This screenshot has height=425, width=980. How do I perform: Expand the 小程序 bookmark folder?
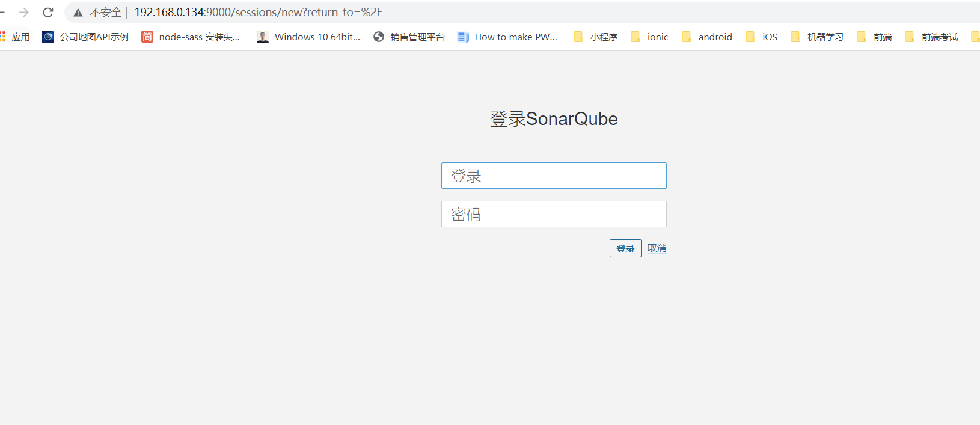click(x=595, y=37)
